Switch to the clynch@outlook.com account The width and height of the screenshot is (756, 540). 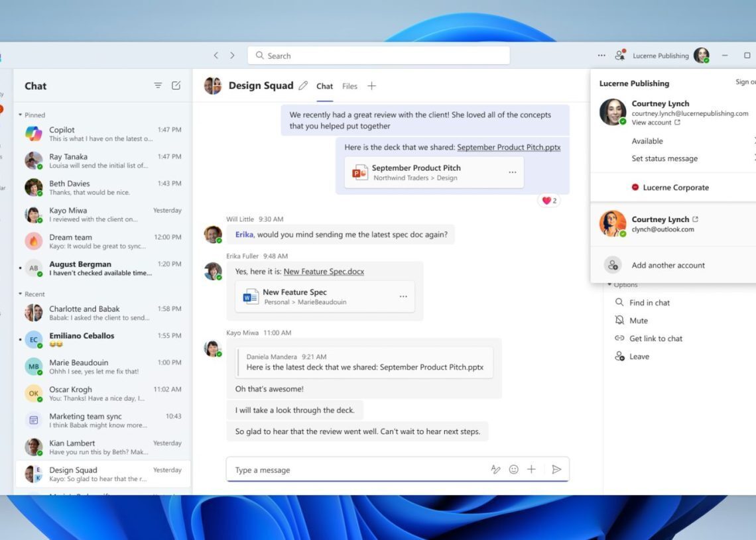click(673, 224)
